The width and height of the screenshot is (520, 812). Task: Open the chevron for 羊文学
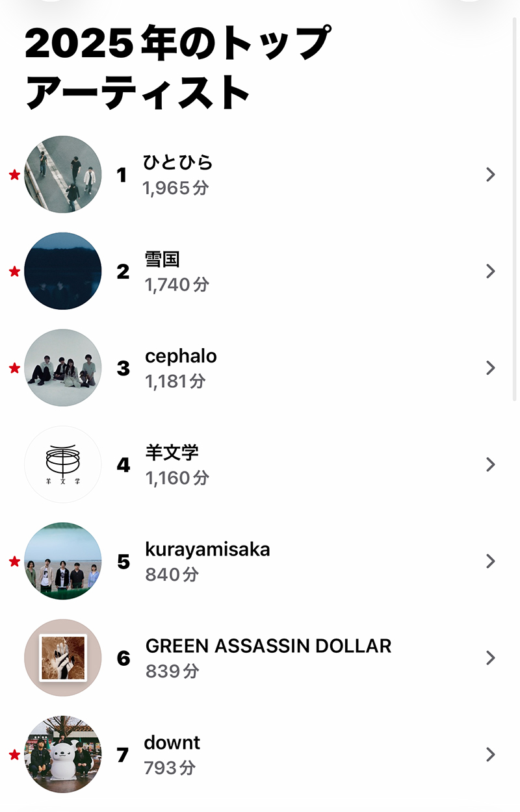click(x=491, y=464)
